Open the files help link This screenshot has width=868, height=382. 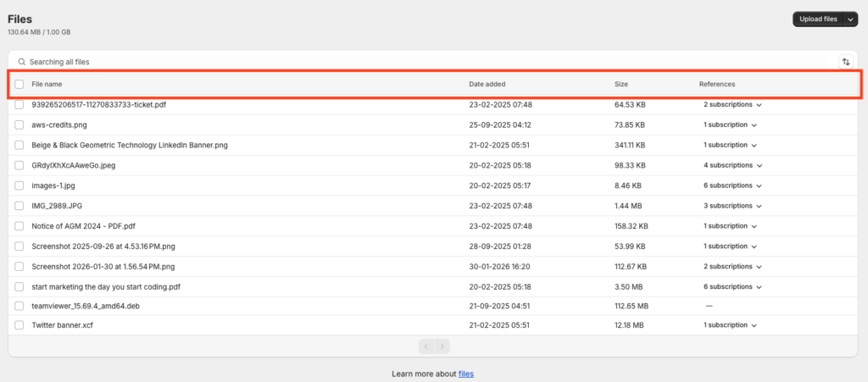tap(466, 374)
